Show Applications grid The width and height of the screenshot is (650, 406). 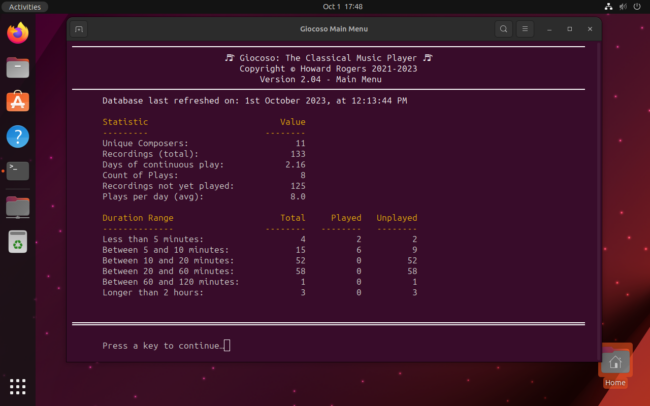click(17, 387)
